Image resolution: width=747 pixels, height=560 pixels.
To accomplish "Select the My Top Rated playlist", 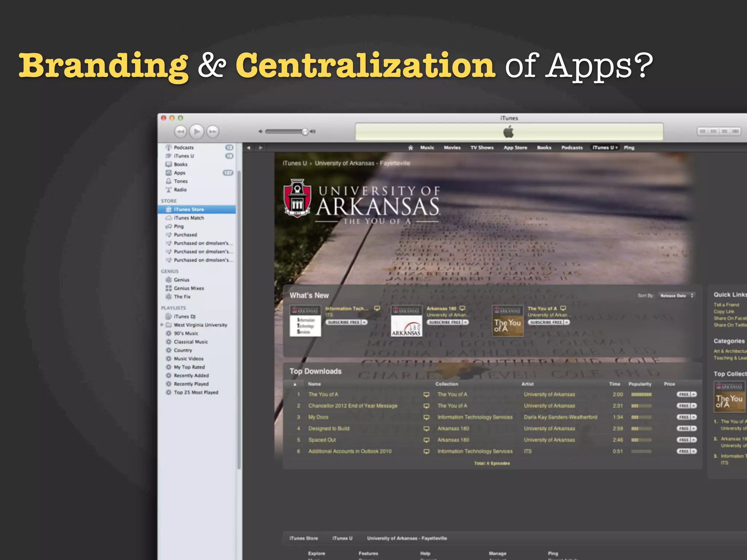I will pyautogui.click(x=197, y=367).
